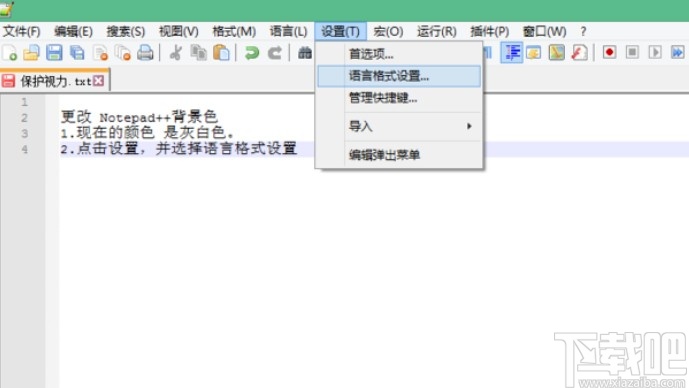Run macro multiple times with double-arrow icon
The height and width of the screenshot is (388, 689).
pyautogui.click(x=678, y=52)
